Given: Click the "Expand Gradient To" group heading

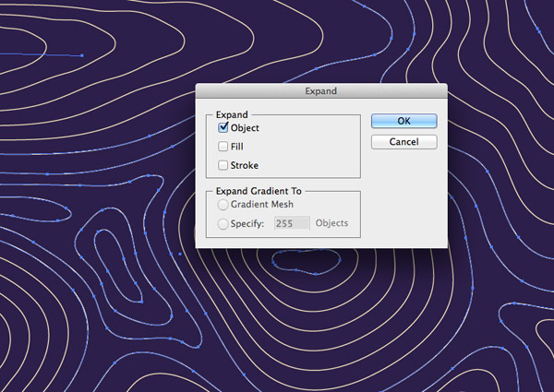Looking at the screenshot, I should (254, 190).
